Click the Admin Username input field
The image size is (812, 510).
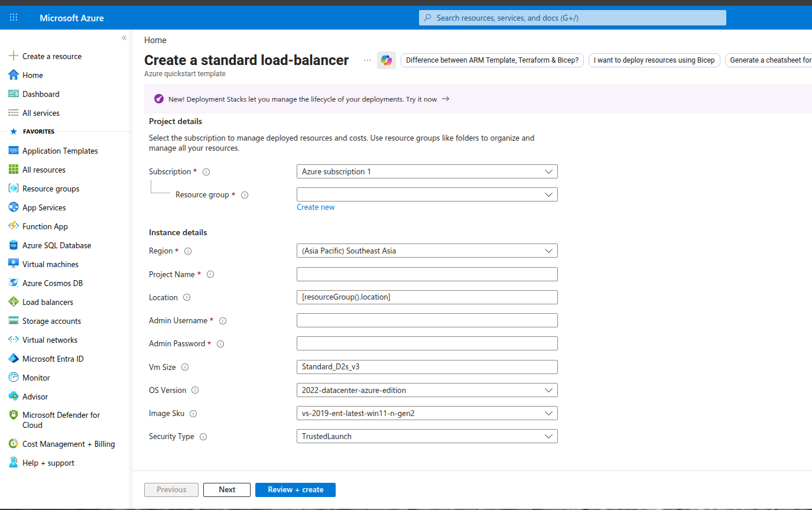(x=427, y=320)
